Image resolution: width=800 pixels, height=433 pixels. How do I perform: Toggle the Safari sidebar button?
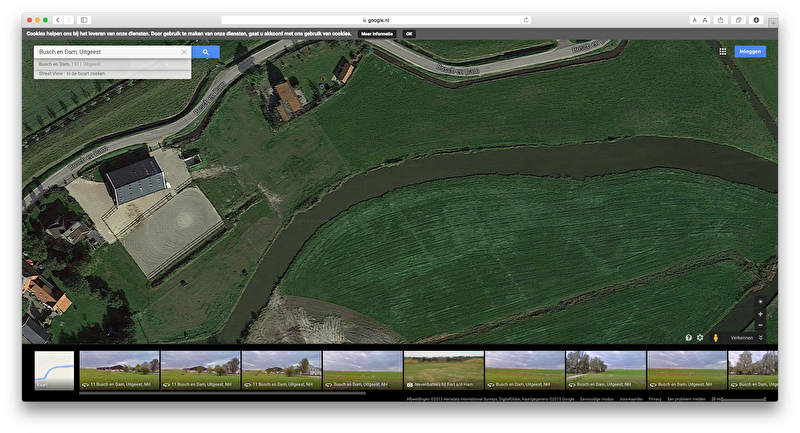(x=84, y=20)
